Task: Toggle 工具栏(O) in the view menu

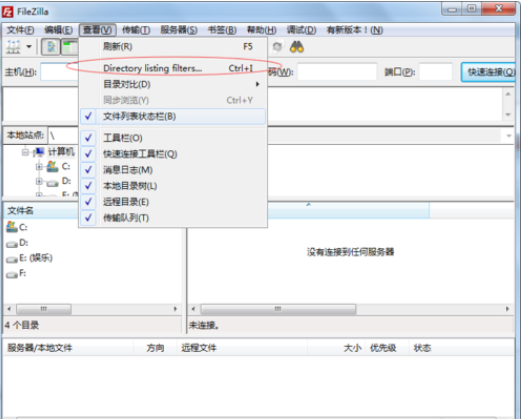Action: (173, 138)
